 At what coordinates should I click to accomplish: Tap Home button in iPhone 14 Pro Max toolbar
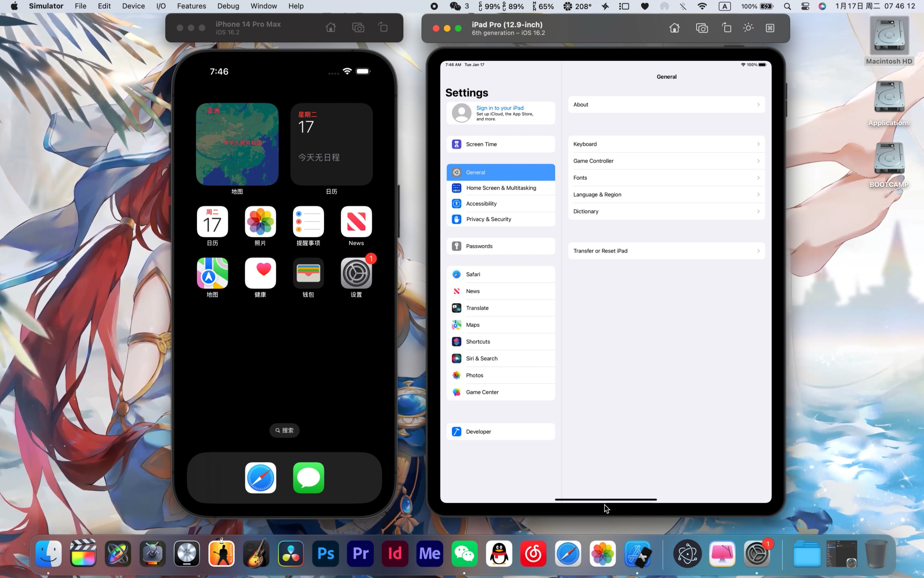[x=331, y=27]
